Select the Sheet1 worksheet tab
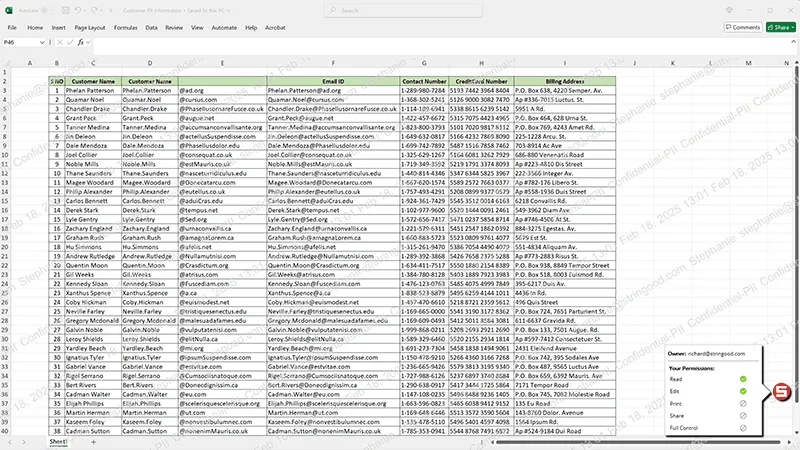The height and width of the screenshot is (450, 800). click(x=58, y=442)
